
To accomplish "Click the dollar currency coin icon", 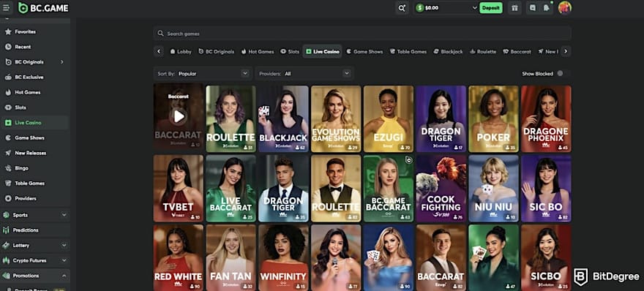I will 419,8.
